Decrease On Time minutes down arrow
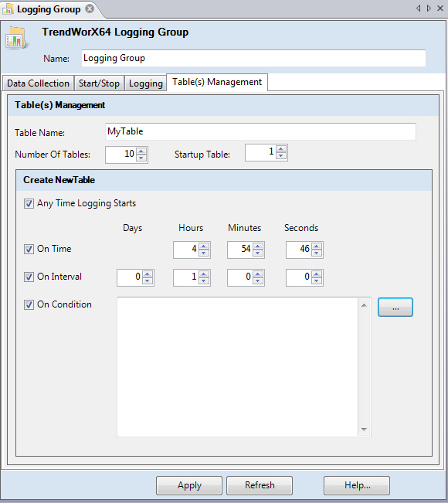The height and width of the screenshot is (503, 448). coord(258,253)
